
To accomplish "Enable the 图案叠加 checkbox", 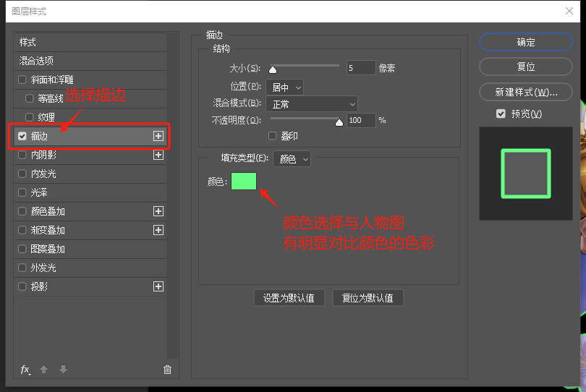I will pyautogui.click(x=22, y=249).
